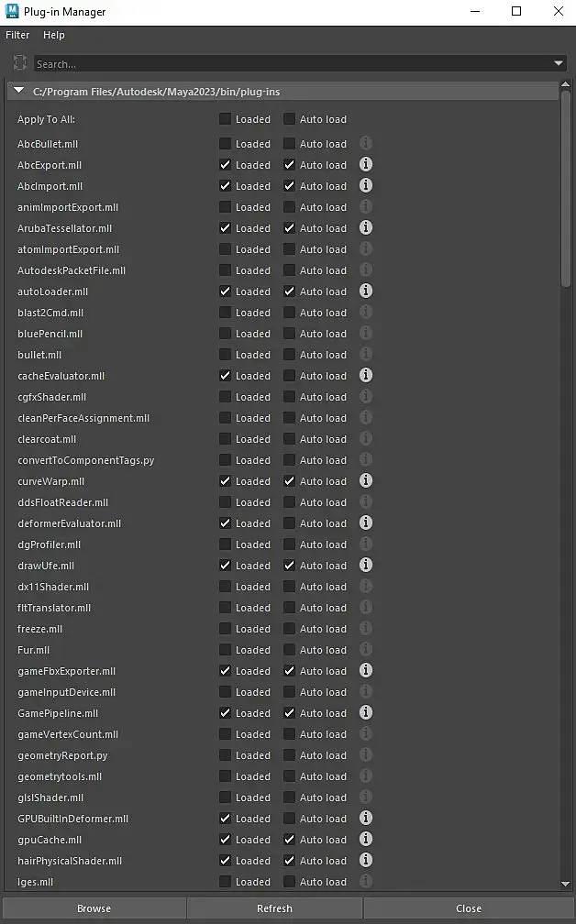Screen dimensions: 576x924
Task: Open gameFbxExporter.mll info icon
Action: pyautogui.click(x=365, y=671)
